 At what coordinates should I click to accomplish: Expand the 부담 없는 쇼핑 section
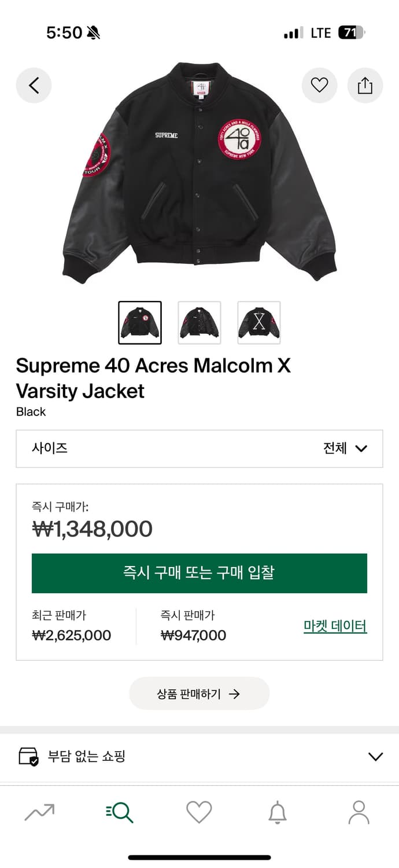click(x=375, y=756)
